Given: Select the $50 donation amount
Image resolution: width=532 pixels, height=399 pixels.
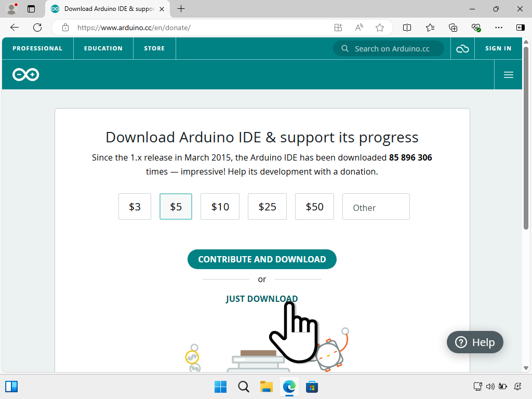Looking at the screenshot, I should click(x=314, y=207).
